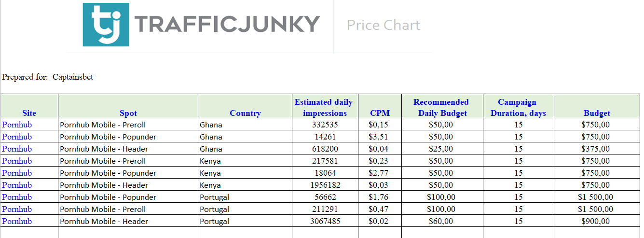Viewport: 644px width, 238px height.
Task: Open the Pornhub link in Ghana Preroll row
Action: tap(17, 125)
